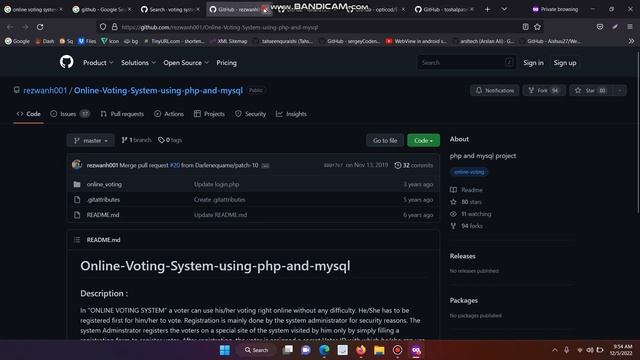Viewport: 640px width, 360px height.
Task: Open the GitHub logo home link
Action: pos(67,62)
